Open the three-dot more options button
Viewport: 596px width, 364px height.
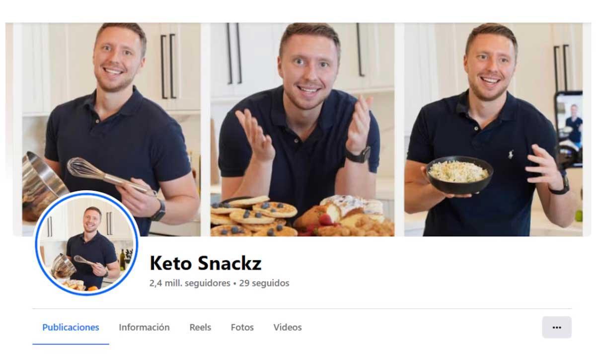click(x=557, y=327)
